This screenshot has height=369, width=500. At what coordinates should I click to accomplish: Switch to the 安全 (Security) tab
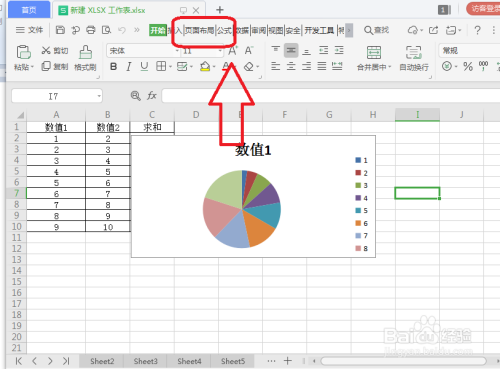pos(293,30)
